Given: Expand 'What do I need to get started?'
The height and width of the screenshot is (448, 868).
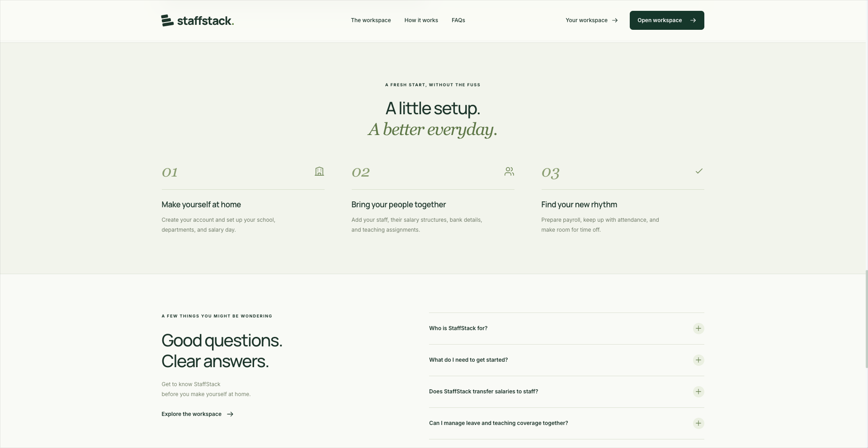Looking at the screenshot, I should [x=566, y=360].
